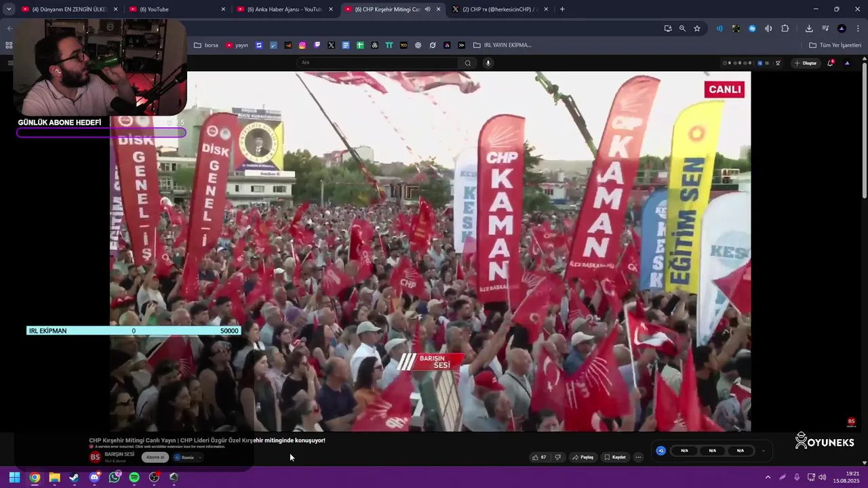Click the YouTube search field 'Ara'
The height and width of the screenshot is (488, 868).
378,63
